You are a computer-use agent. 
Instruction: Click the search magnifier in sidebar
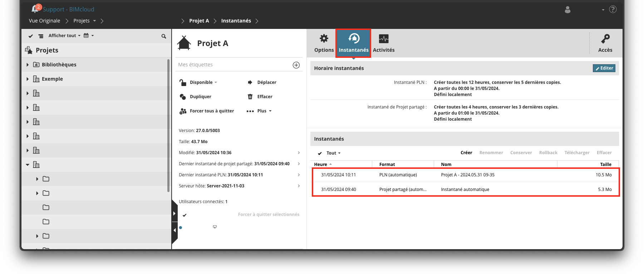click(164, 36)
